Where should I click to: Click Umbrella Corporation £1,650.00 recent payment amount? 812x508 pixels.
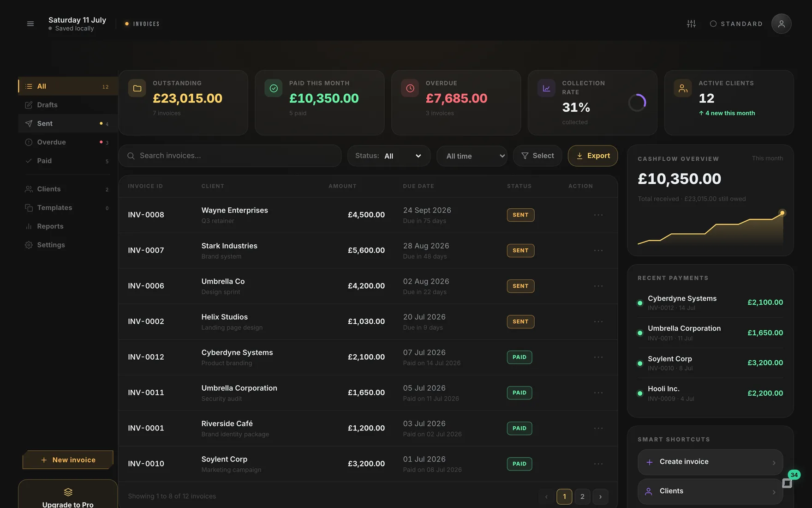click(765, 333)
